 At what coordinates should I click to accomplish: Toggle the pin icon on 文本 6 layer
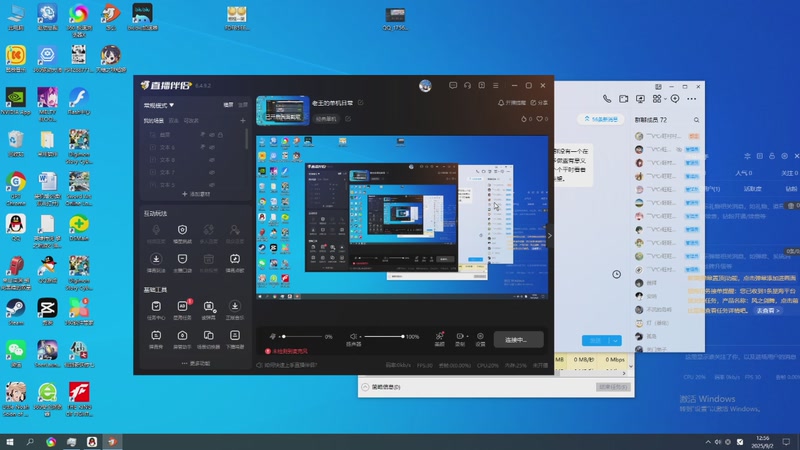click(x=203, y=147)
